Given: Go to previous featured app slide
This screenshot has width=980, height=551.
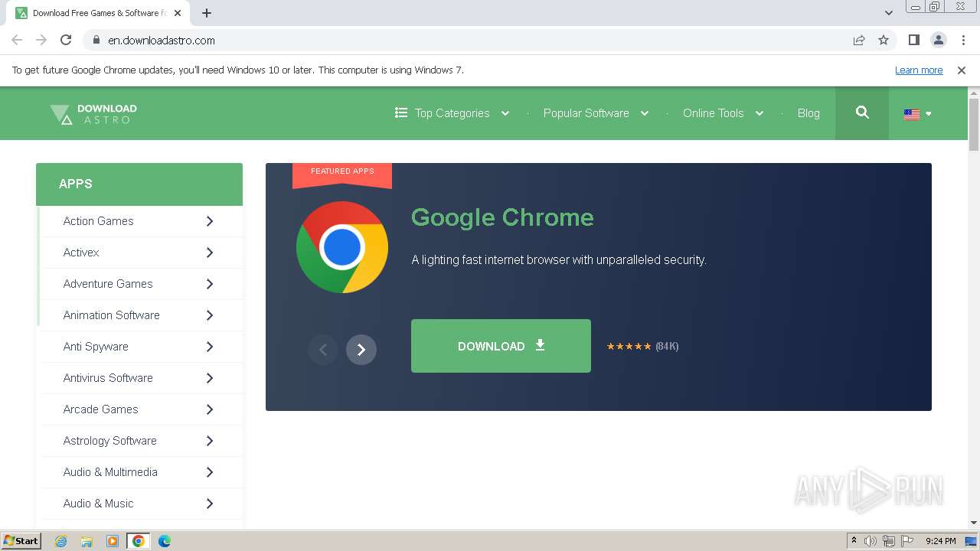Looking at the screenshot, I should point(323,350).
